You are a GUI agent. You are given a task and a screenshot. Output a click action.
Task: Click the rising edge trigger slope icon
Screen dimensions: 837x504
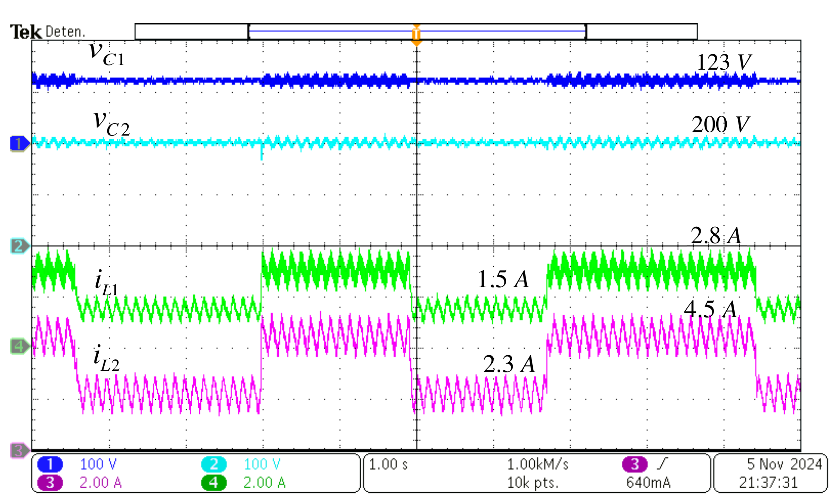(662, 464)
